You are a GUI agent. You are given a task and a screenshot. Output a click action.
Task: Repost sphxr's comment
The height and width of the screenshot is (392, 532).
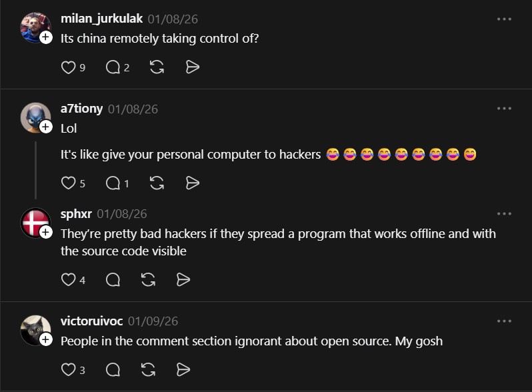149,280
